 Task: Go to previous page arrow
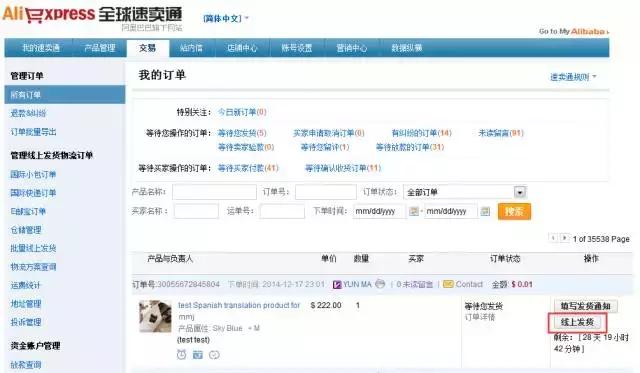553,238
